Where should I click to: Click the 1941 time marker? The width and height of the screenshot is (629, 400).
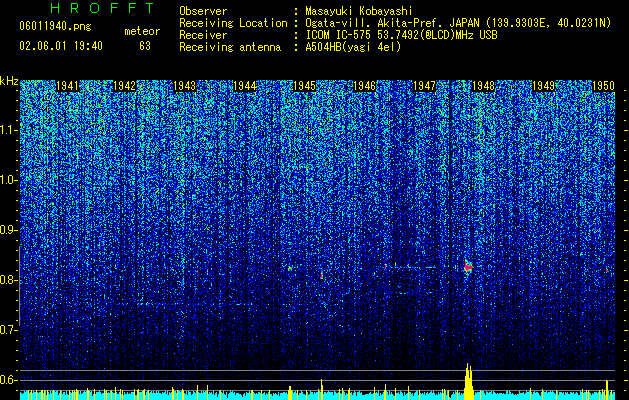67,86
